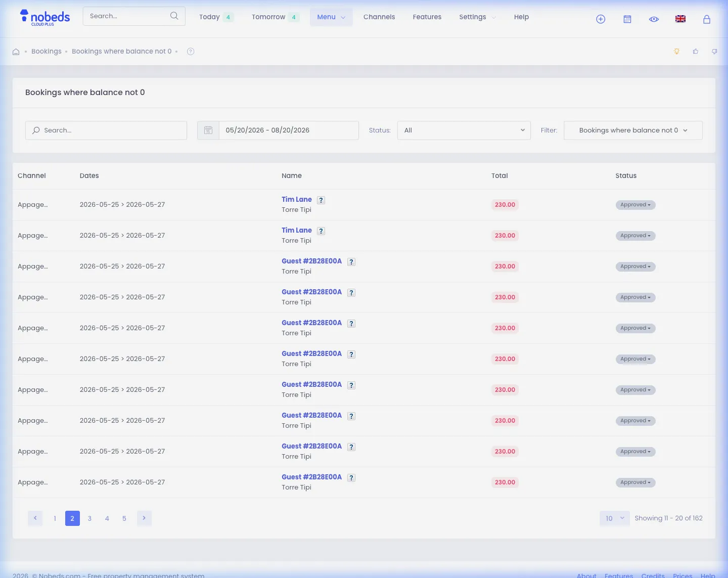
Task: Open Today arrivals tab
Action: (x=216, y=17)
